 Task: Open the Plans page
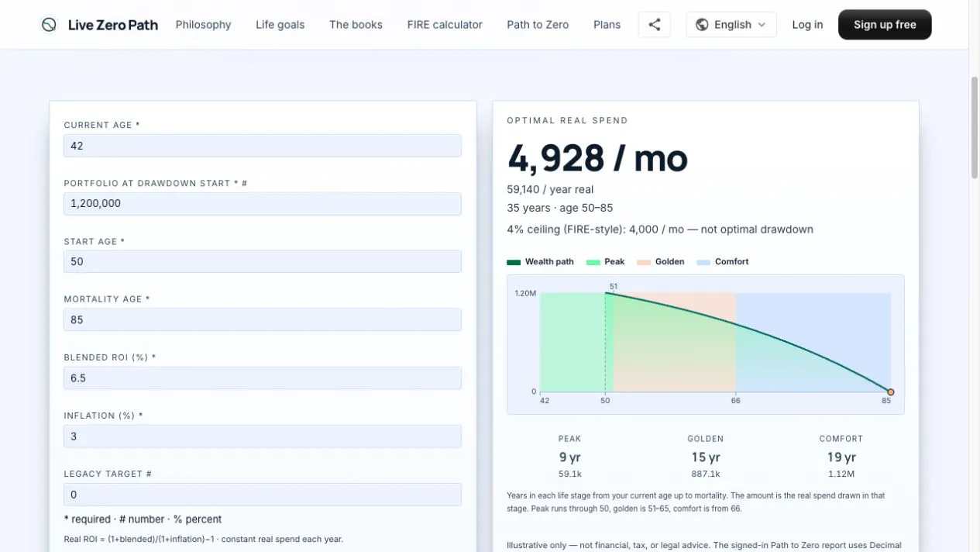tap(607, 25)
